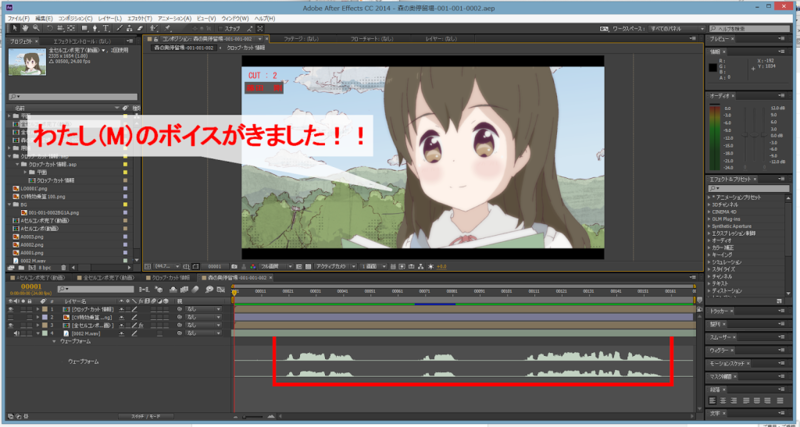The height and width of the screenshot is (427, 800).
Task: Select the Zoom magnifier tool
Action: pos(36,28)
